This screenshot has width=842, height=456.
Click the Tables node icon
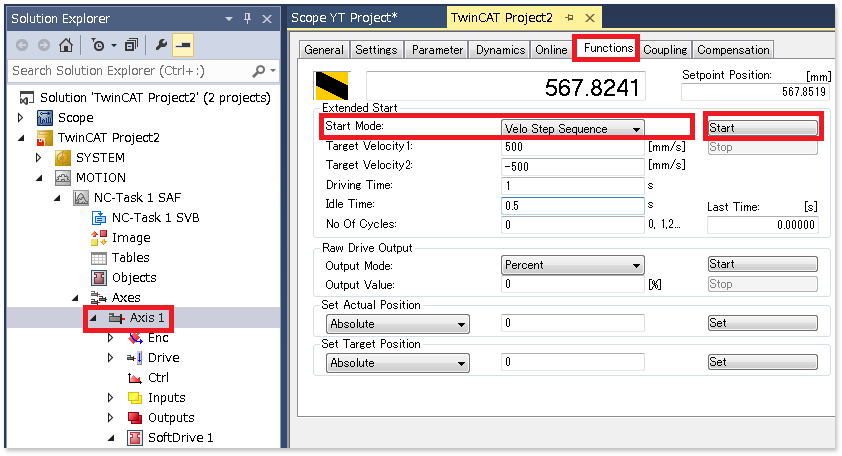pyautogui.click(x=99, y=258)
